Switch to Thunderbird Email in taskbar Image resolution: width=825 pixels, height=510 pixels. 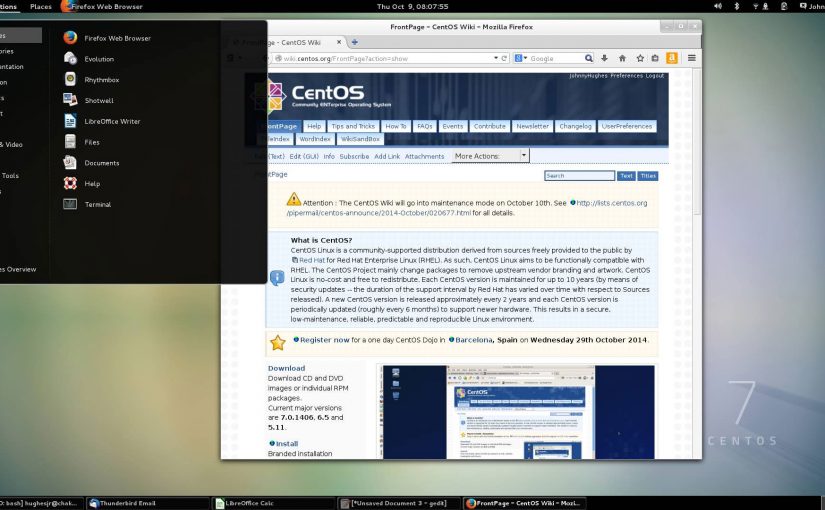148,503
